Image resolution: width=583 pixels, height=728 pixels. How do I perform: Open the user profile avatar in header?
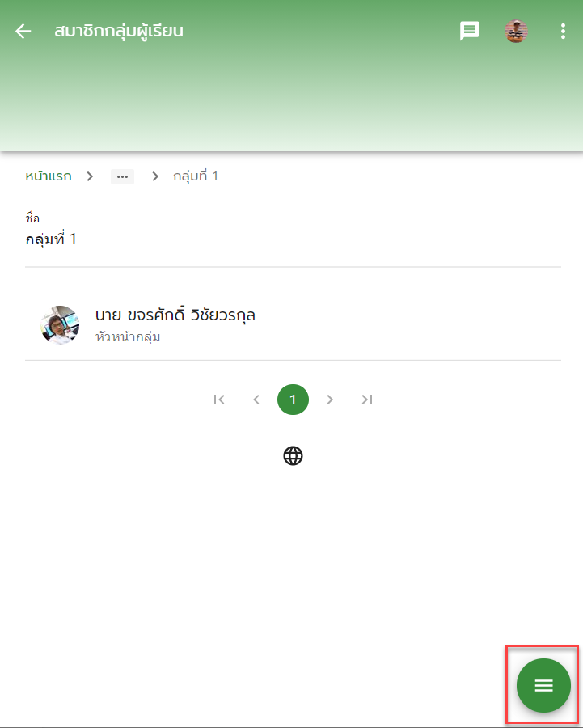(x=516, y=31)
